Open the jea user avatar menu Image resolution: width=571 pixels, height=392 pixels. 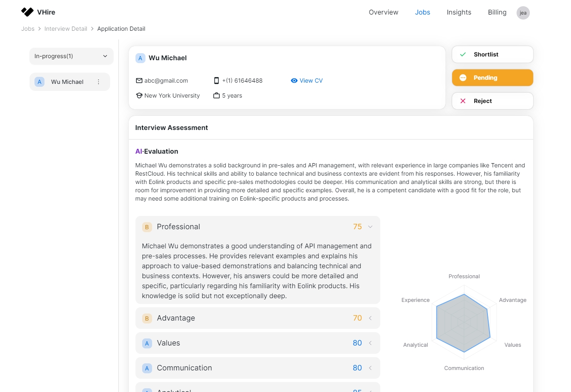tap(523, 13)
